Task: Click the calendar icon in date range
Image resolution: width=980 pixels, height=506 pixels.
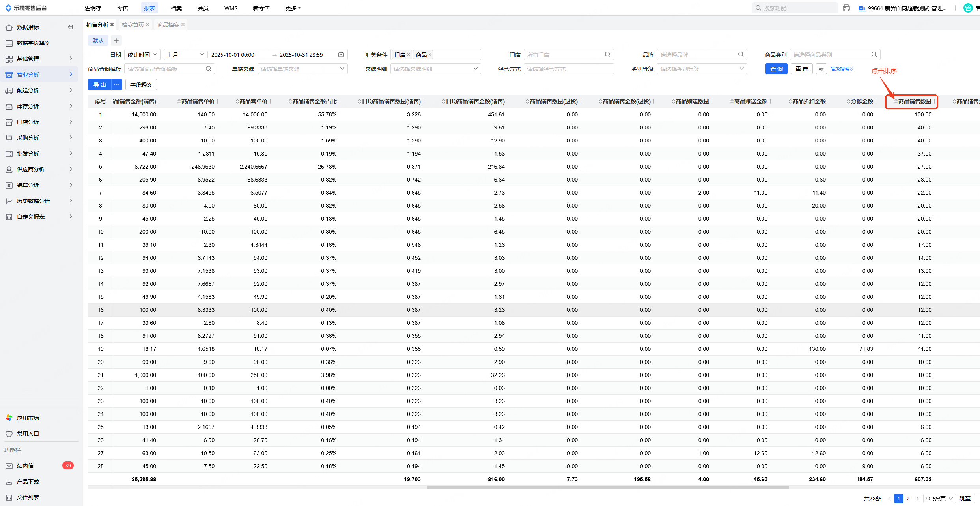Action: coord(341,54)
